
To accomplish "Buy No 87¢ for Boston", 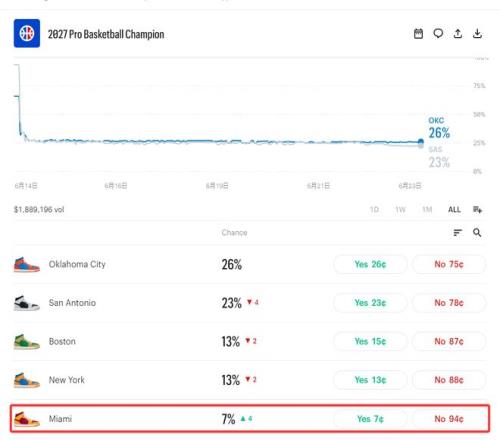I will coord(449,341).
